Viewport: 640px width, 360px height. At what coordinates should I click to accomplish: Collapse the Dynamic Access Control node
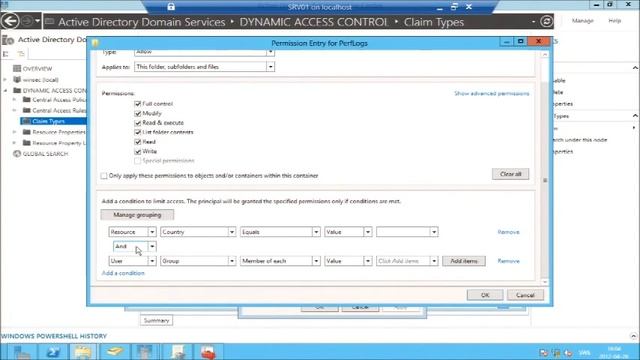(5, 90)
